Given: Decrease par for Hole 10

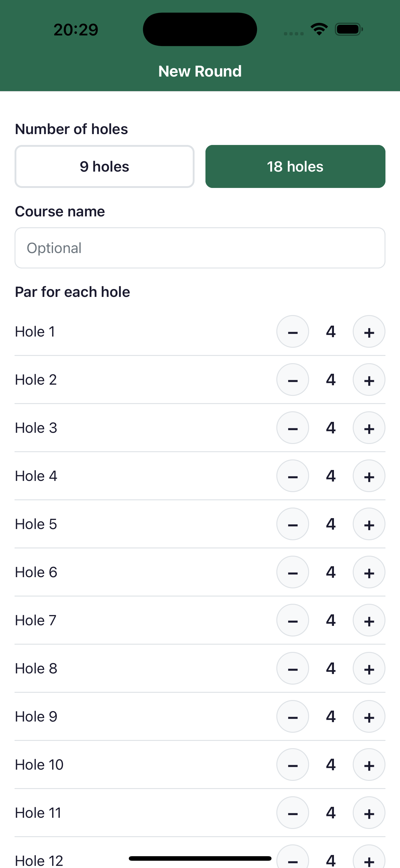Looking at the screenshot, I should tap(292, 765).
